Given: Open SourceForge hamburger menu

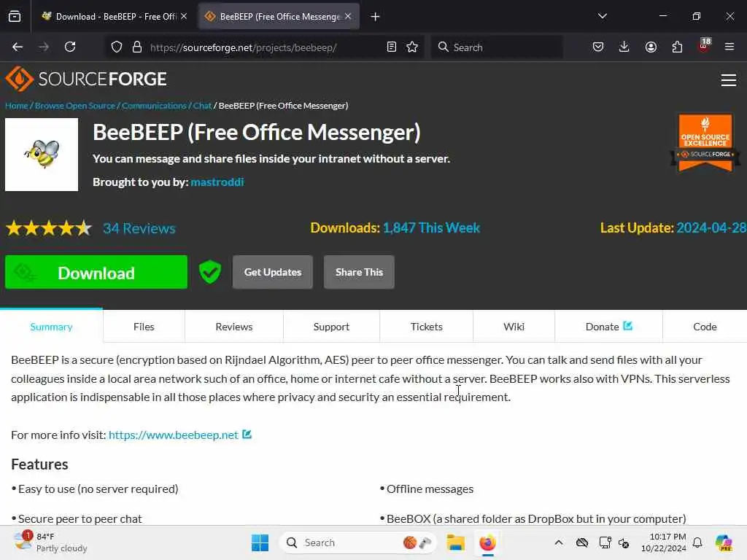Looking at the screenshot, I should pyautogui.click(x=729, y=80).
